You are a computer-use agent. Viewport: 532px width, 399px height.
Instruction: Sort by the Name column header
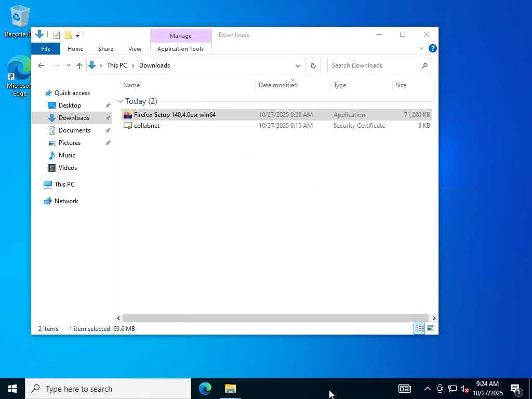[x=188, y=85]
